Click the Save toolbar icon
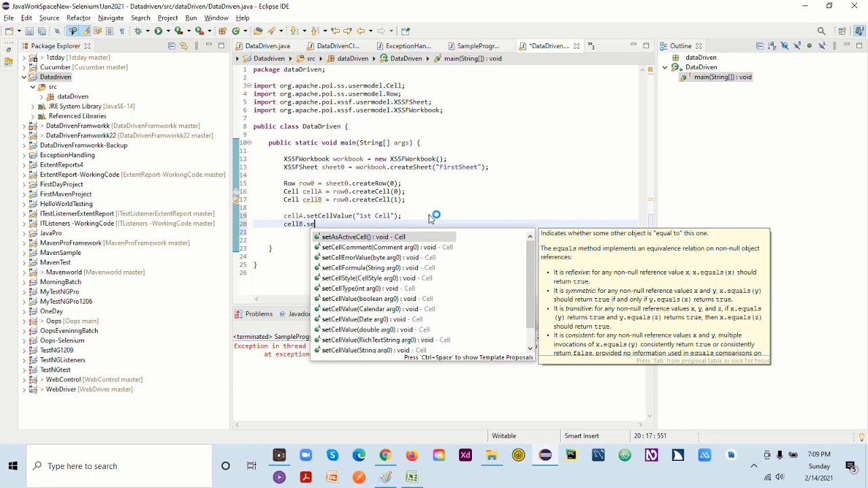Image resolution: width=868 pixels, height=488 pixels. coord(29,30)
